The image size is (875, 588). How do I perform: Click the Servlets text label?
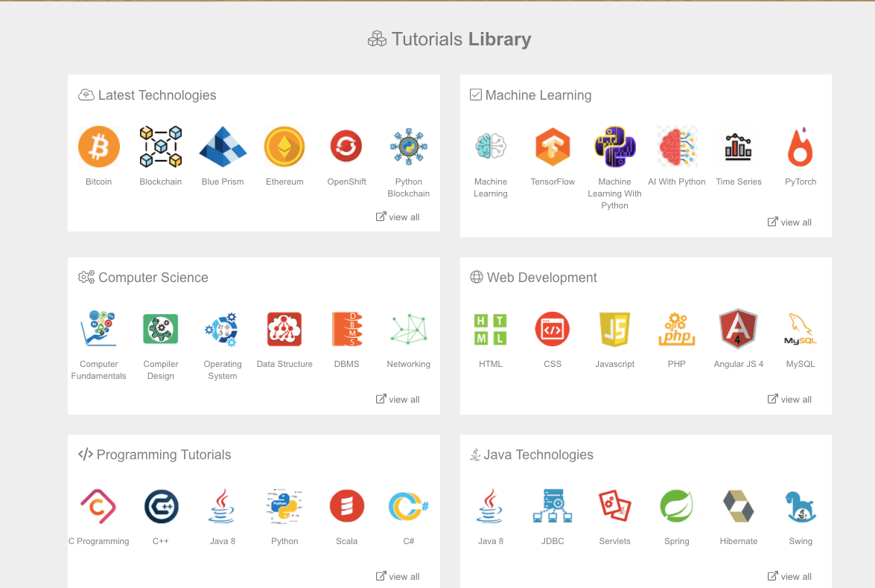click(614, 541)
